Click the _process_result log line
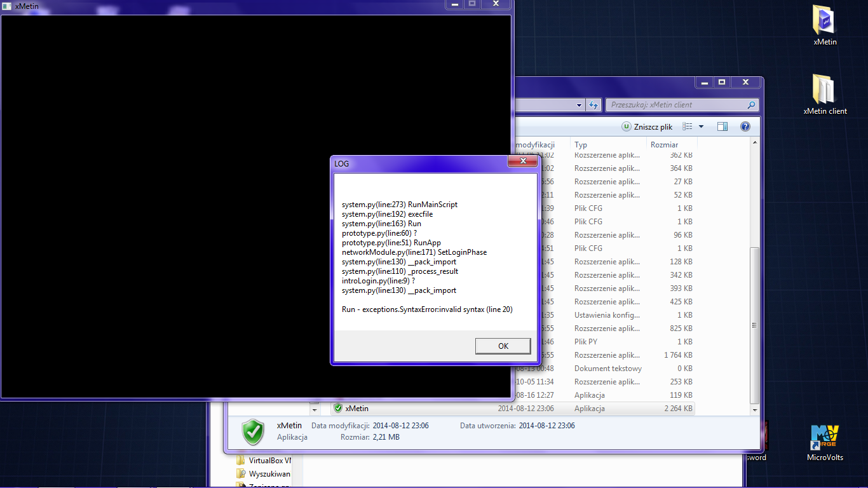868x488 pixels. pyautogui.click(x=400, y=271)
